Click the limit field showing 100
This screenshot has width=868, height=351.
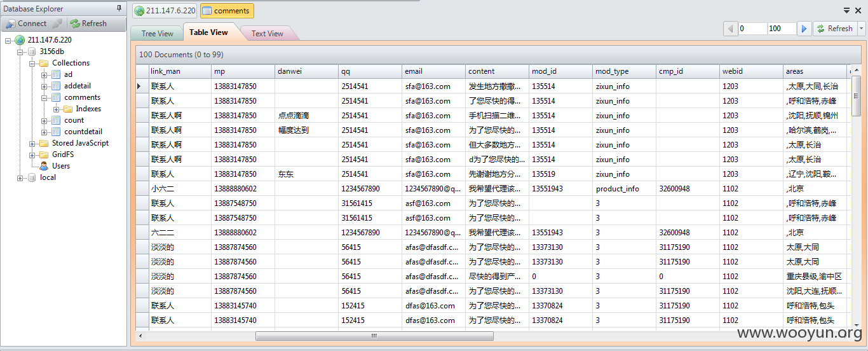(x=782, y=29)
